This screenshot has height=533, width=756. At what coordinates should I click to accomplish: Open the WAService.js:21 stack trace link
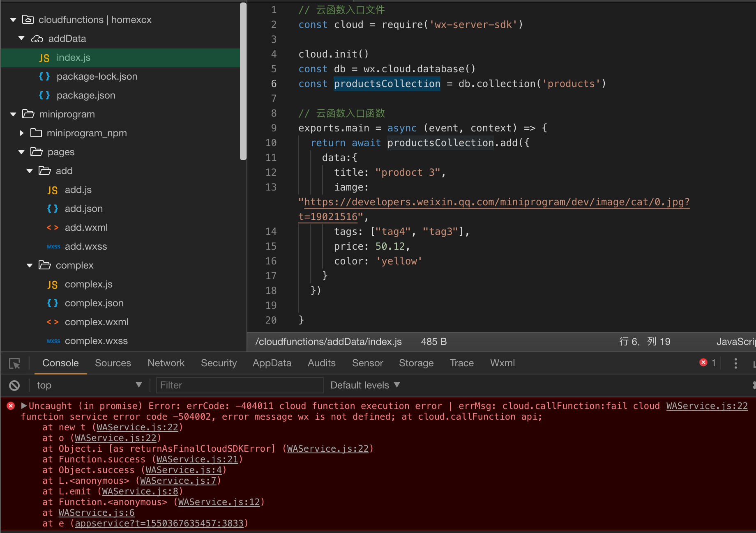[197, 459]
